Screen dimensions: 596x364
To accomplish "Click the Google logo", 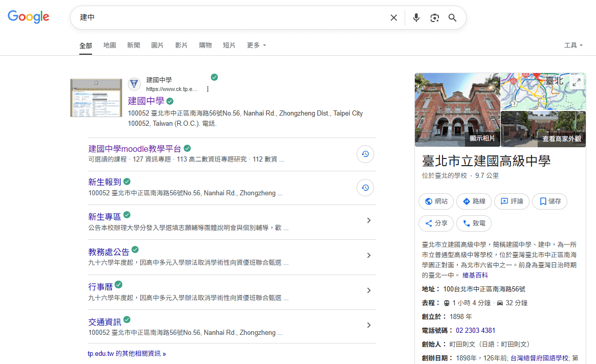I will [29, 17].
